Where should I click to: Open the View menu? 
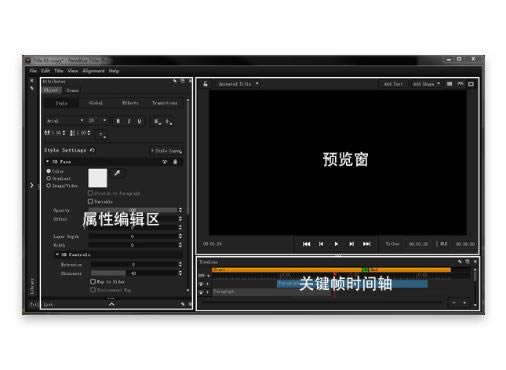click(x=73, y=71)
